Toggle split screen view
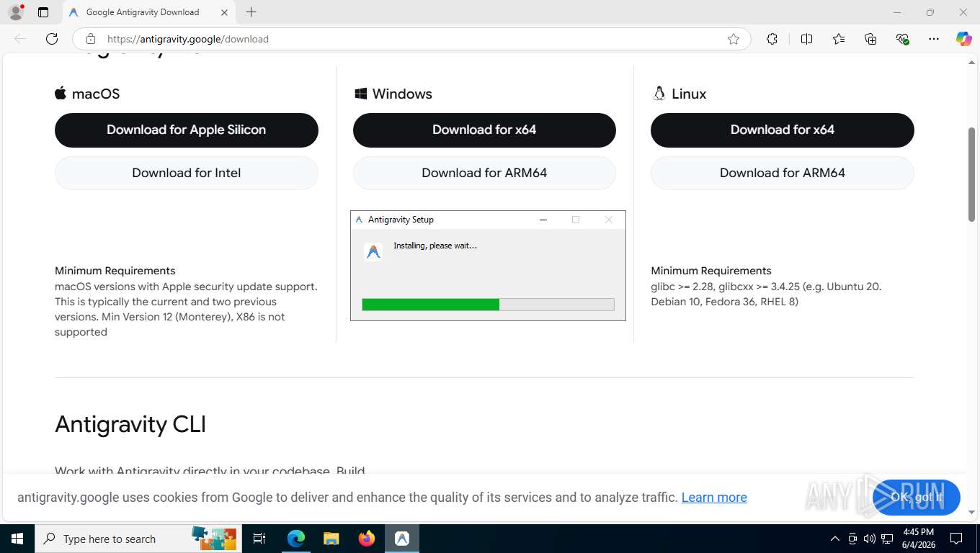The image size is (980, 553). coord(806,39)
